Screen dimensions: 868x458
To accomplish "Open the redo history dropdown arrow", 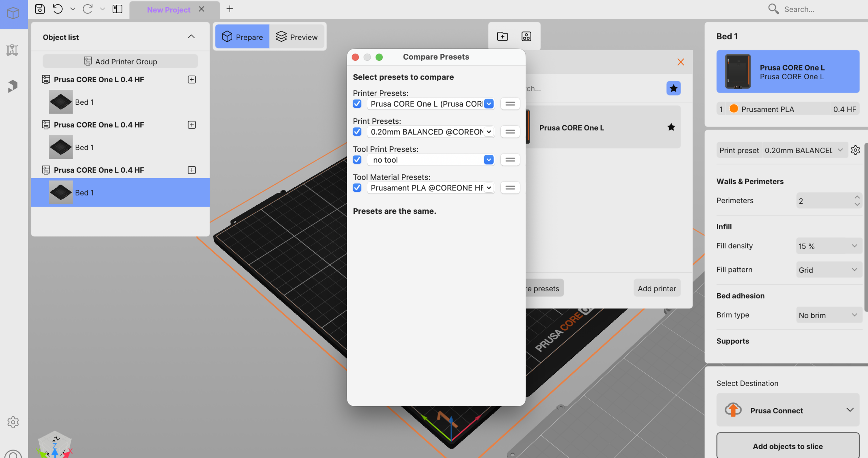I will [x=102, y=9].
